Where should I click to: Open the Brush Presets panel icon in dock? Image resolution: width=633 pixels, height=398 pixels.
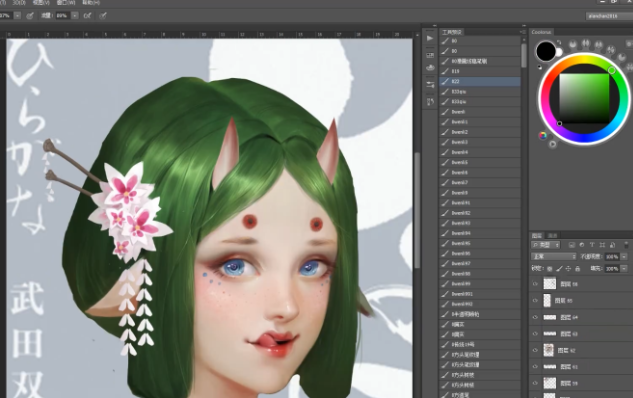(430, 55)
